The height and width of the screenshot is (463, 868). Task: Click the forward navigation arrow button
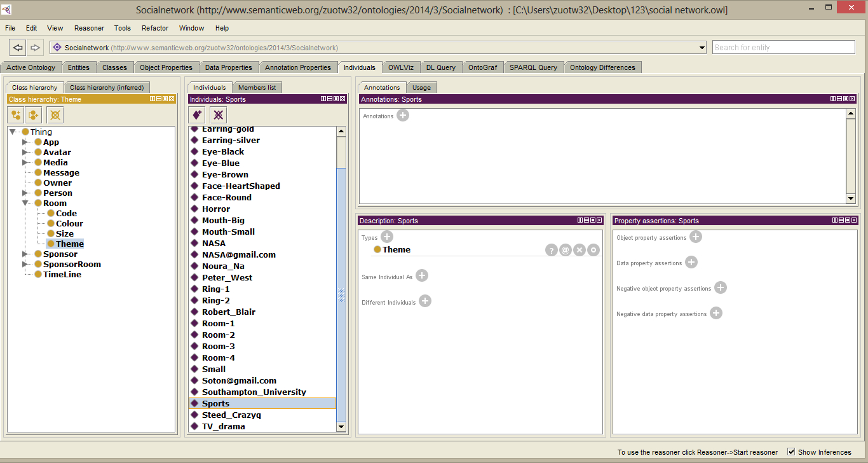click(35, 48)
